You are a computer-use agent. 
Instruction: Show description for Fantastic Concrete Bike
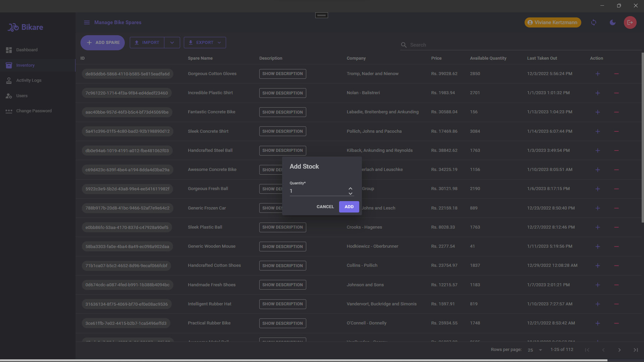click(x=283, y=112)
